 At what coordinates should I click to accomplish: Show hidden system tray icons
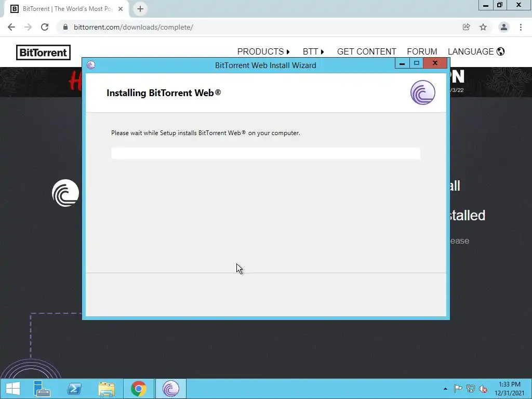(x=445, y=389)
